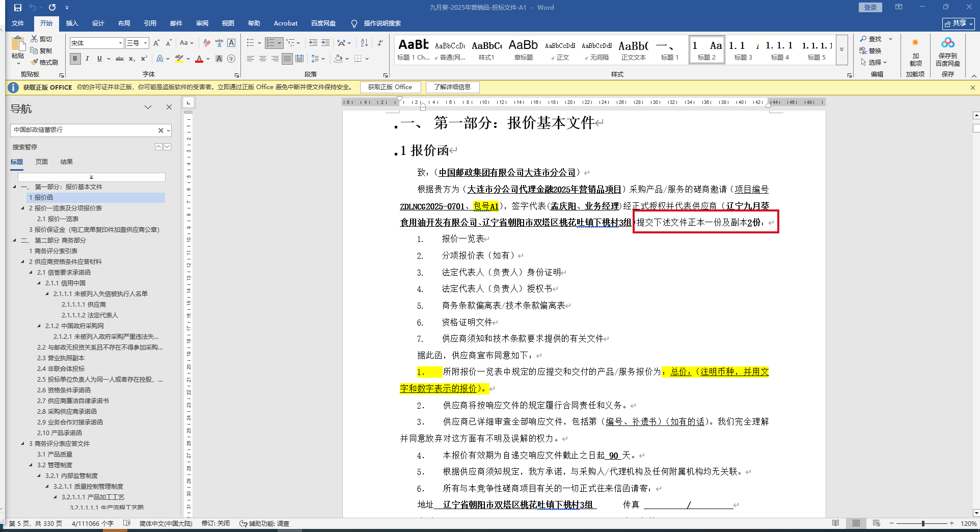Apply the red font color

[x=199, y=59]
